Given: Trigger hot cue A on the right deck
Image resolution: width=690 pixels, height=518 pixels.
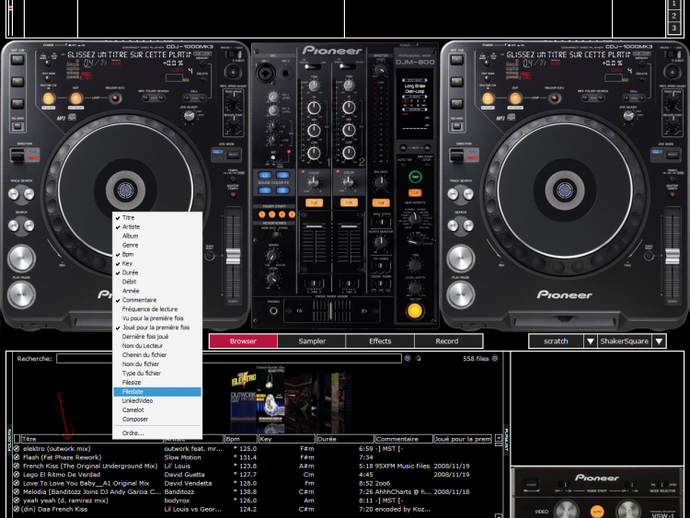Looking at the screenshot, I should [x=457, y=60].
